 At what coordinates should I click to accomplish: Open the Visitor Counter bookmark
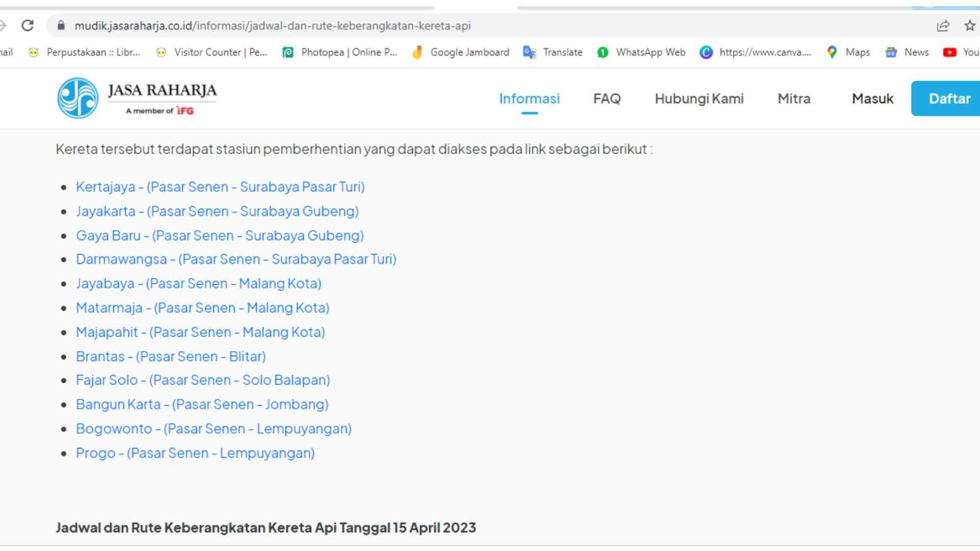pos(211,52)
